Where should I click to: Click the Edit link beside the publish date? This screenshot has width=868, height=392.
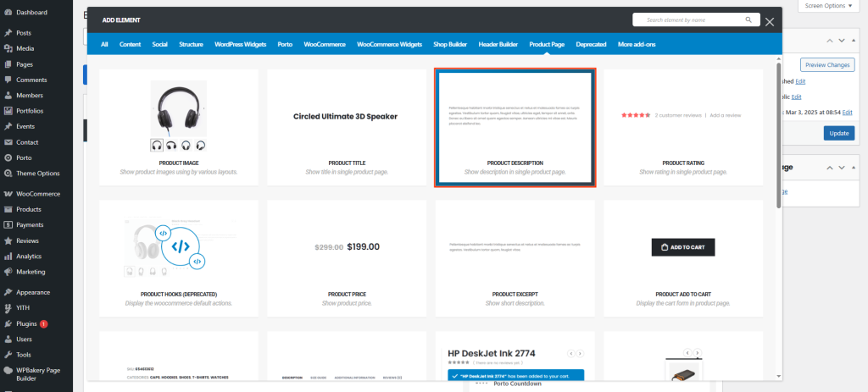pos(848,112)
